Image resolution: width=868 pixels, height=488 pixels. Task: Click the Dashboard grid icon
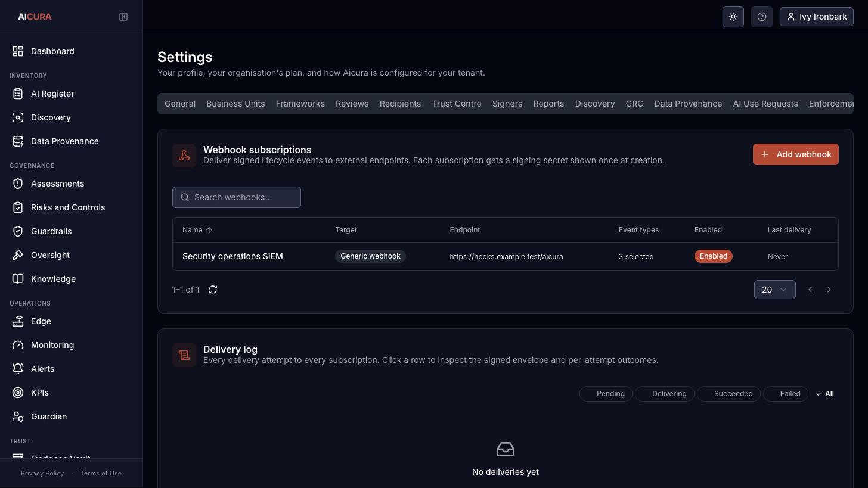tap(18, 51)
